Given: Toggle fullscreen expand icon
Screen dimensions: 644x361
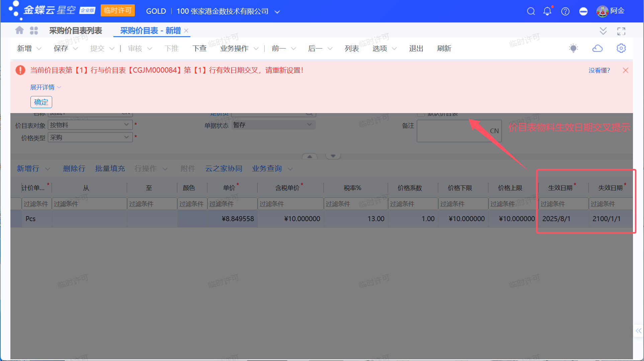Looking at the screenshot, I should (621, 31).
